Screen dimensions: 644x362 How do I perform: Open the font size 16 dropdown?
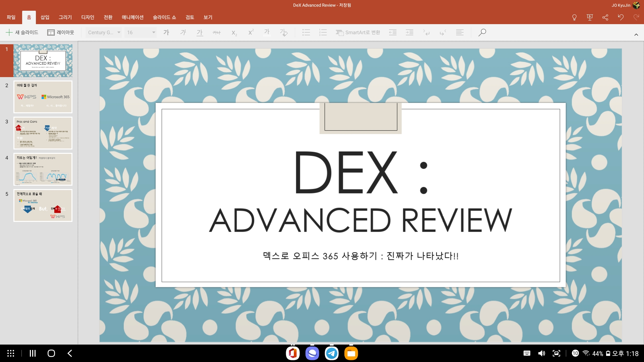(x=141, y=33)
